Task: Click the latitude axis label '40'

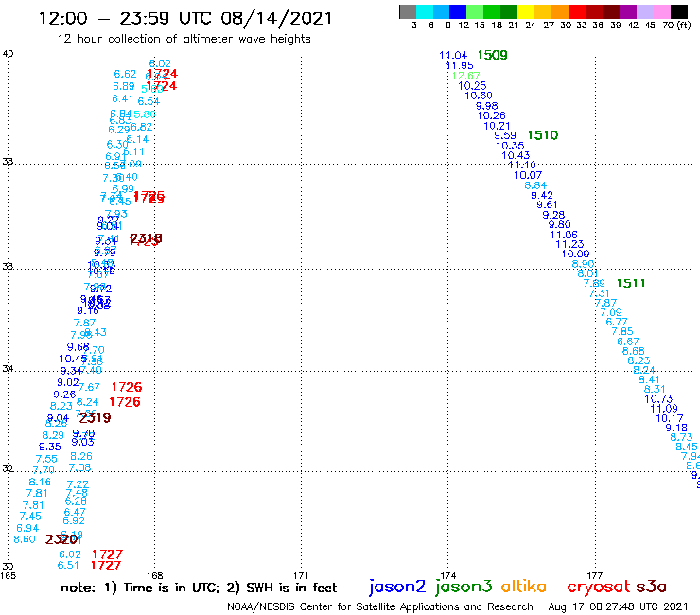Action: pyautogui.click(x=8, y=54)
